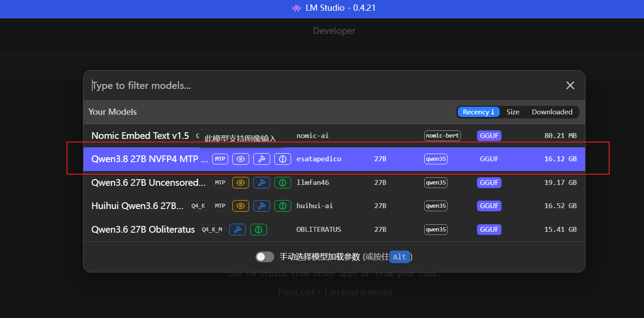Click the qwen35 badge on the esatapedico row
Screen dimensions: 644x318
pos(436,159)
